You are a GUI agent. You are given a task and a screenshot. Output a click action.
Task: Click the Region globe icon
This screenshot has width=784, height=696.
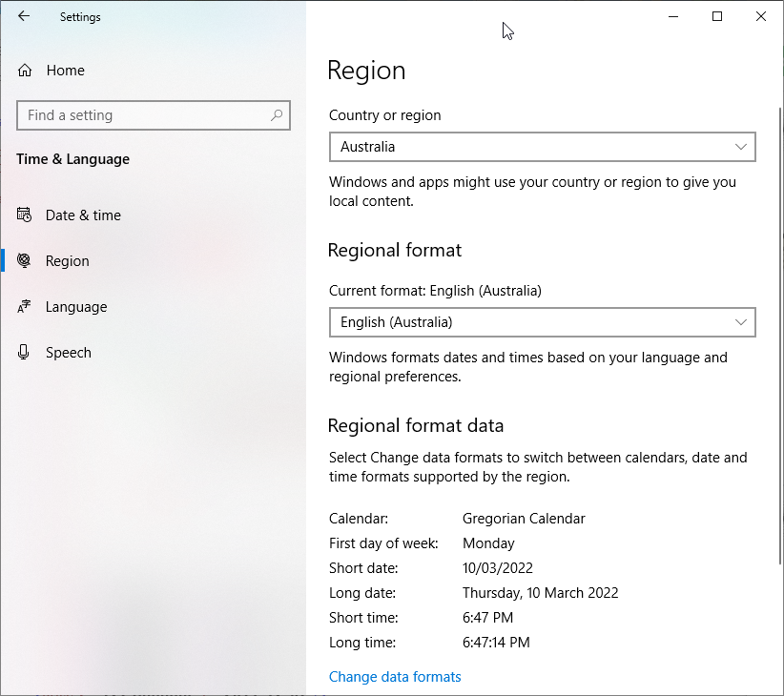coord(24,260)
